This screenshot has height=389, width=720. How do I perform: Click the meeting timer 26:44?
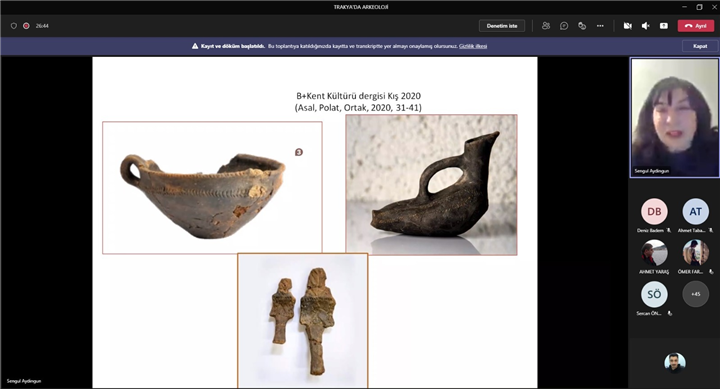click(42, 26)
